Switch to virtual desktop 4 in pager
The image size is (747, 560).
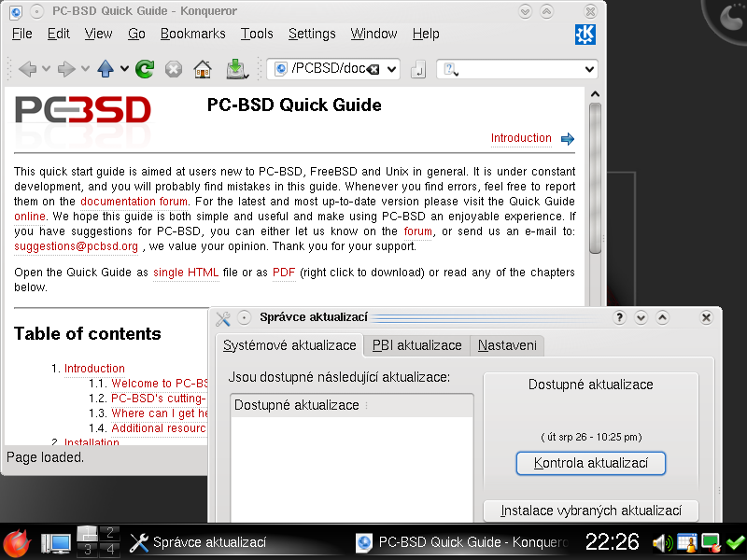[x=110, y=550]
